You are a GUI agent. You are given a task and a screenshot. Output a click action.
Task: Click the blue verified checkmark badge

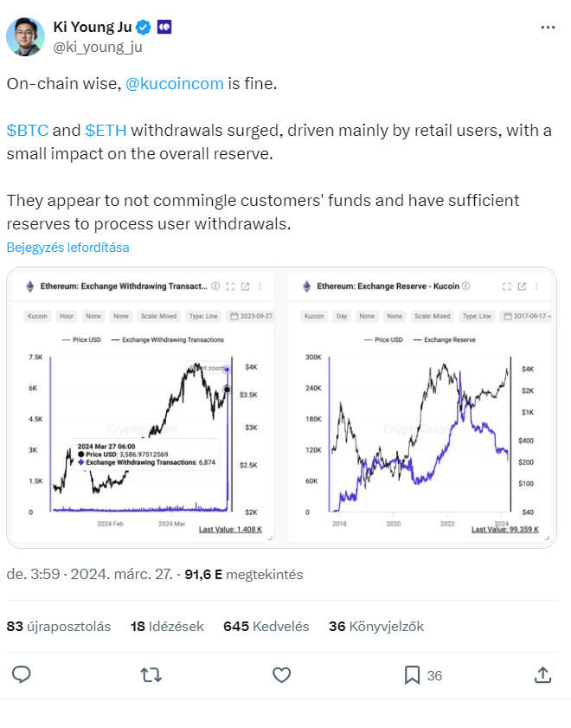[144, 28]
